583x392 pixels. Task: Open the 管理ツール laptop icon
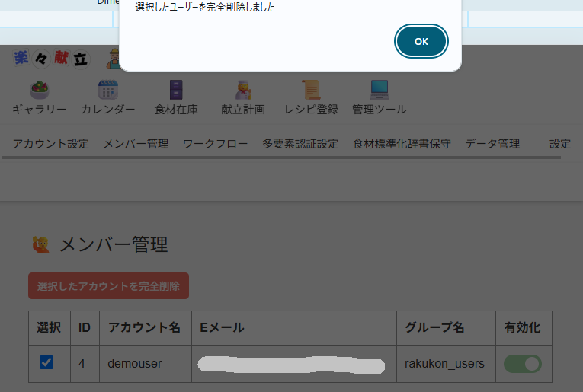[x=380, y=90]
